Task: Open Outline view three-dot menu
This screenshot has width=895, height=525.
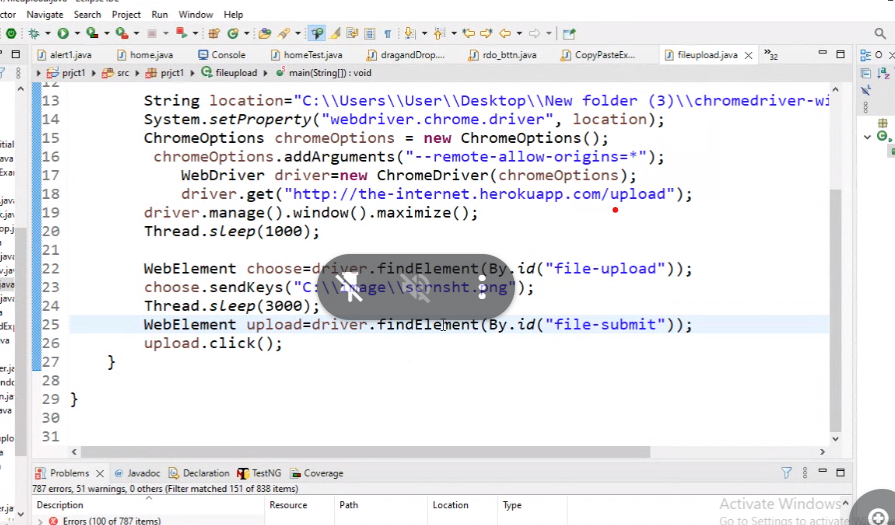Action: [x=866, y=107]
